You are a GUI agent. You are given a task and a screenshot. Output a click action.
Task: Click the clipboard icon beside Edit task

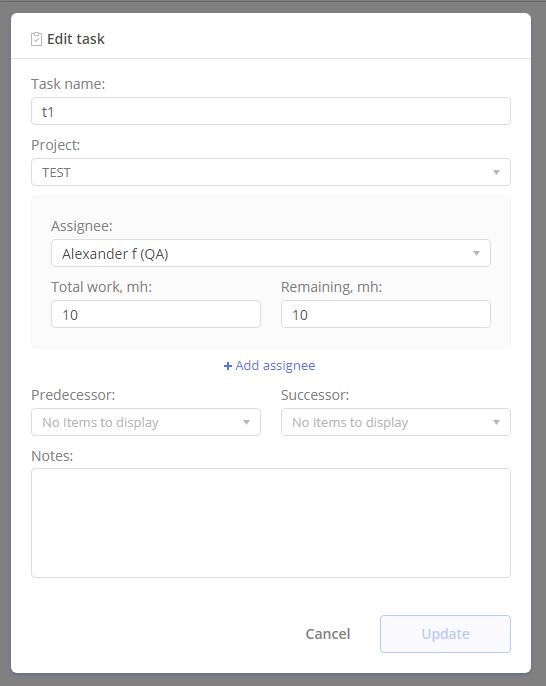[36, 39]
